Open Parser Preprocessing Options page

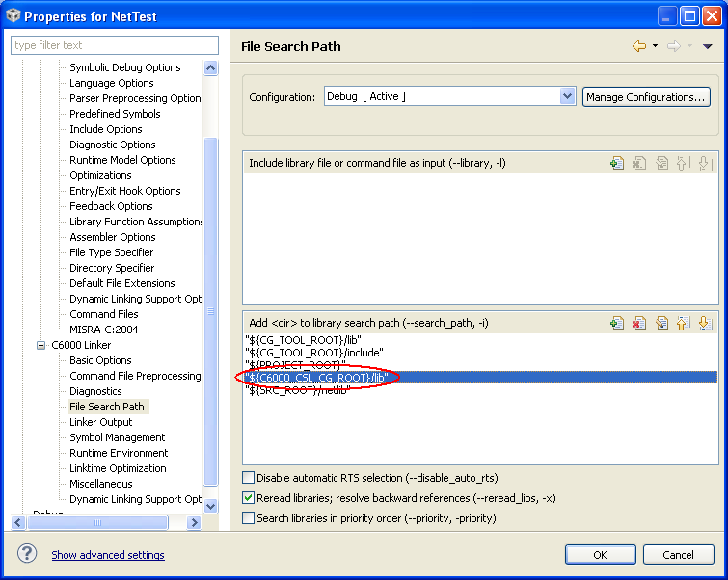coord(136,98)
